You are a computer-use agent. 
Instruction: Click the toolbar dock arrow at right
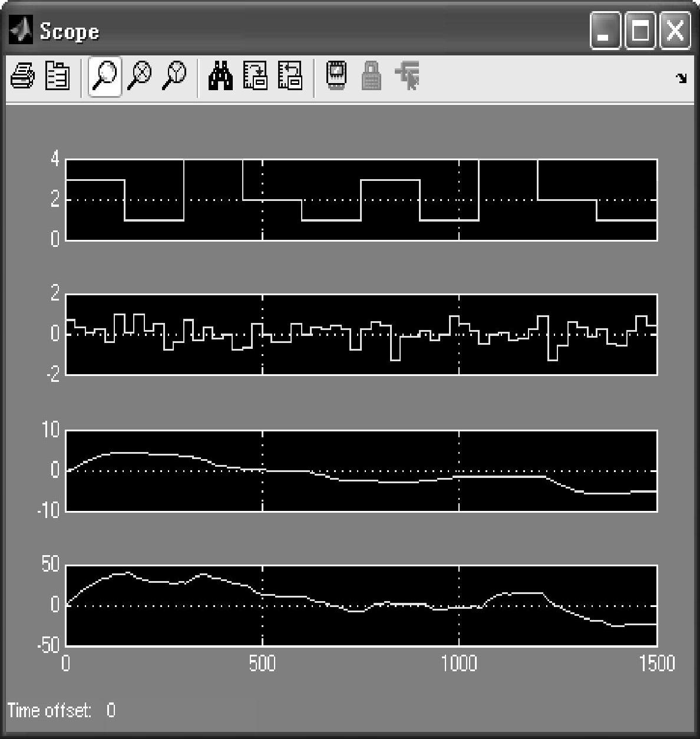coord(681,78)
